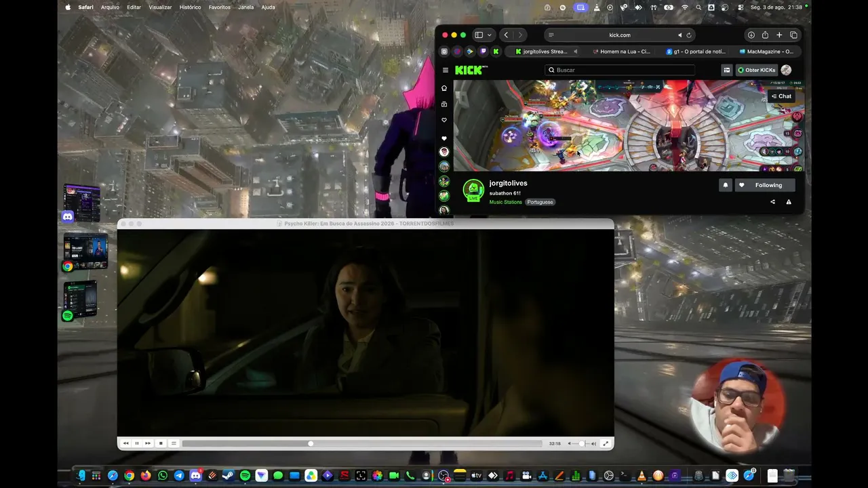Open Apple TV from the Dock
The height and width of the screenshot is (488, 868).
point(476,476)
